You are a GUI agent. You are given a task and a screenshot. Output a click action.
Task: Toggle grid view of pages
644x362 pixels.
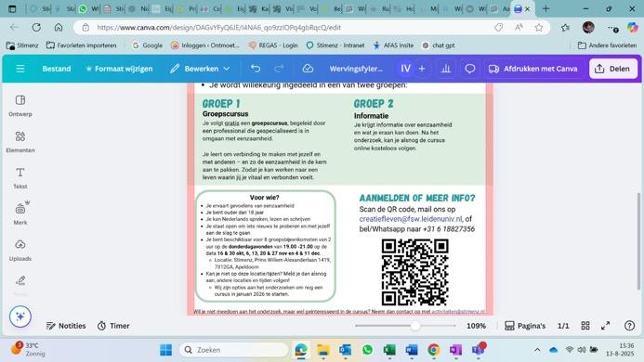[585, 326]
